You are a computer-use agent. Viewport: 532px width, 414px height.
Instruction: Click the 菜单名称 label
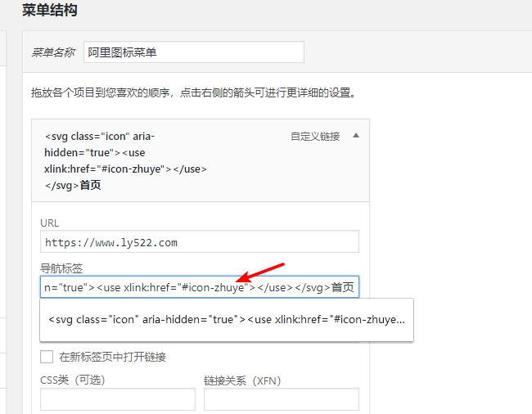(x=53, y=52)
